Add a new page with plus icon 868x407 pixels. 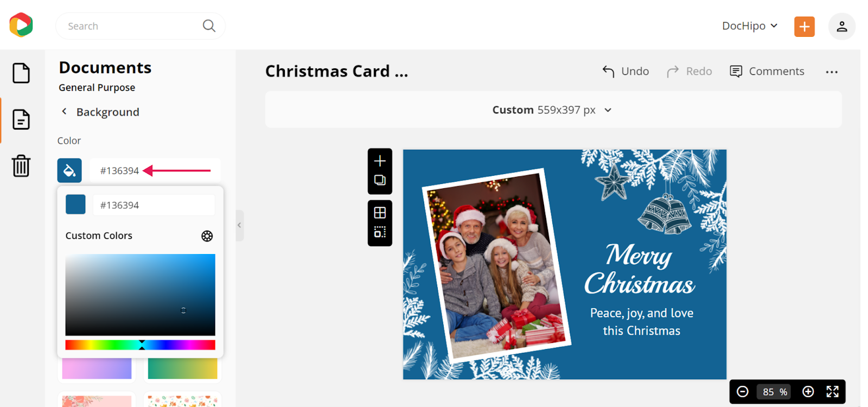tap(380, 161)
